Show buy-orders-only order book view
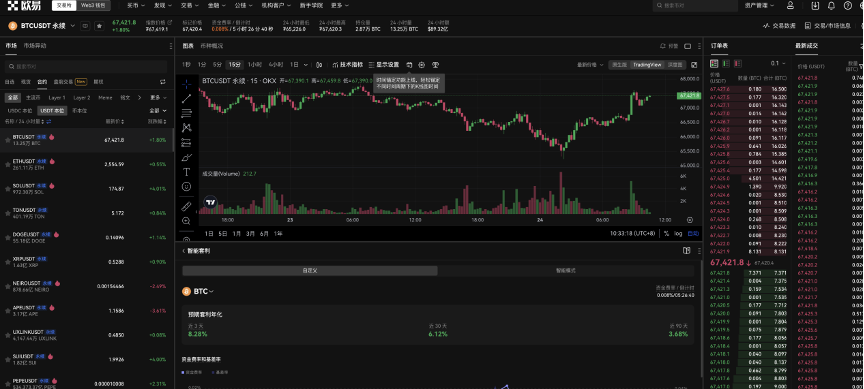 click(726, 64)
